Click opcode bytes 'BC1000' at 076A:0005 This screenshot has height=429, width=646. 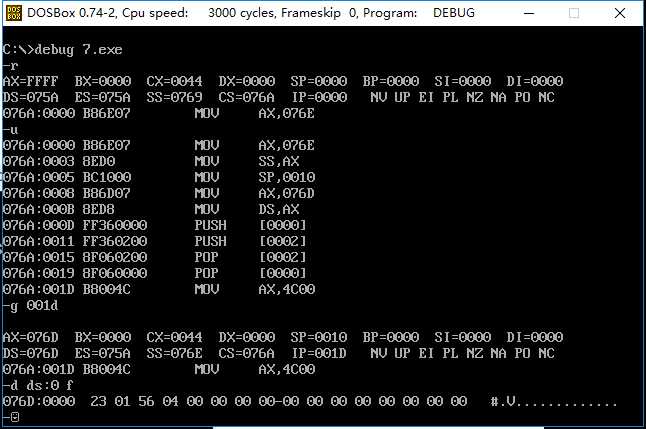tap(107, 177)
